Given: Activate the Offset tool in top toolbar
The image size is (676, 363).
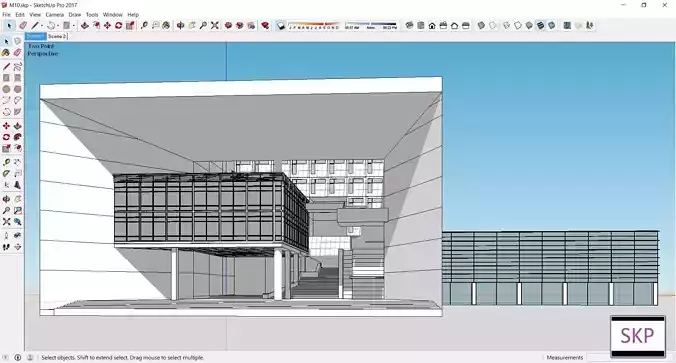Looking at the screenshot, I should pyautogui.click(x=96, y=26).
